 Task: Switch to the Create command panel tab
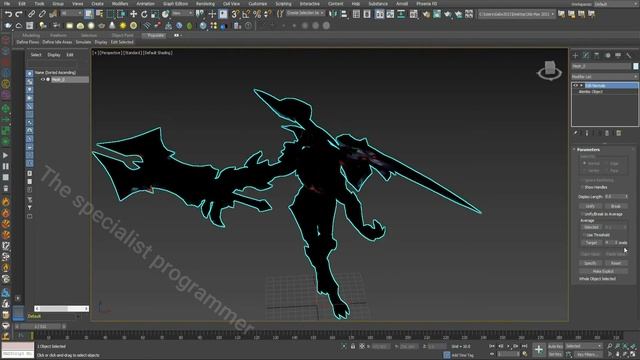point(576,55)
